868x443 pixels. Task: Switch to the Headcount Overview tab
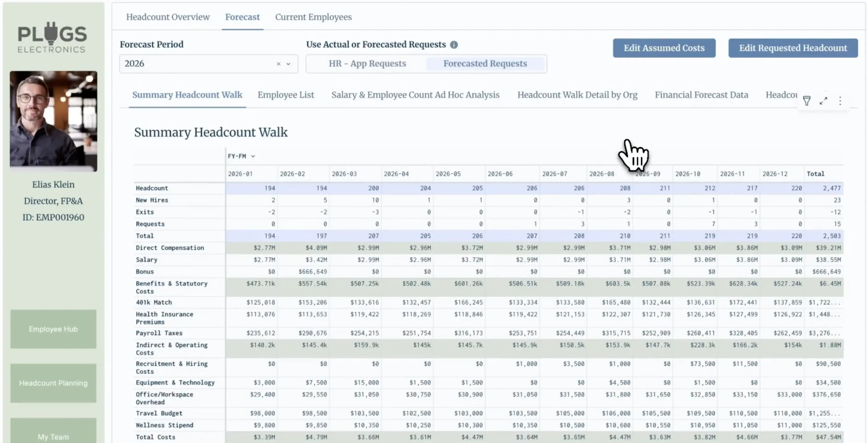click(168, 17)
